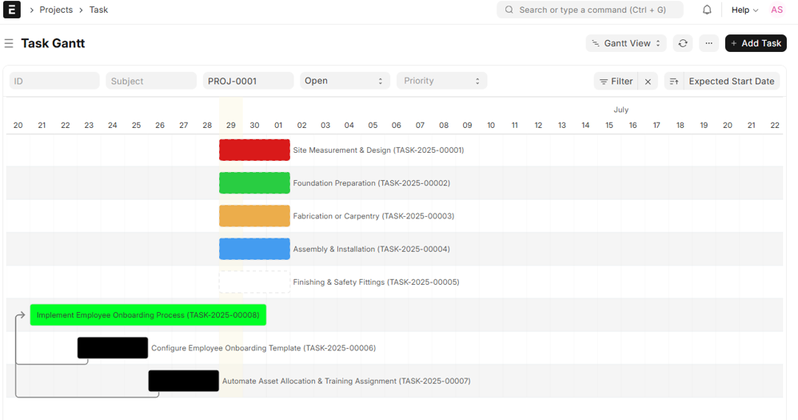Toggle sort direction icon beside Expected Start Date
Image resolution: width=798 pixels, height=420 pixels.
tap(673, 81)
